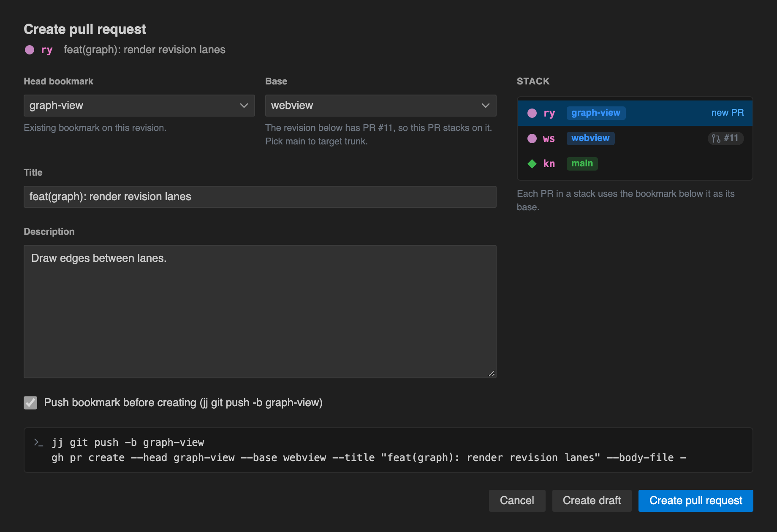The image size is (777, 532).
Task: Click the pink revision dot under the dialog title
Action: (x=30, y=50)
